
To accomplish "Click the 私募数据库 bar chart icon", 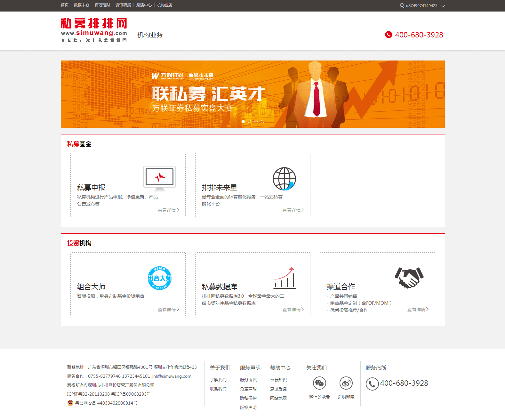I will click(285, 278).
